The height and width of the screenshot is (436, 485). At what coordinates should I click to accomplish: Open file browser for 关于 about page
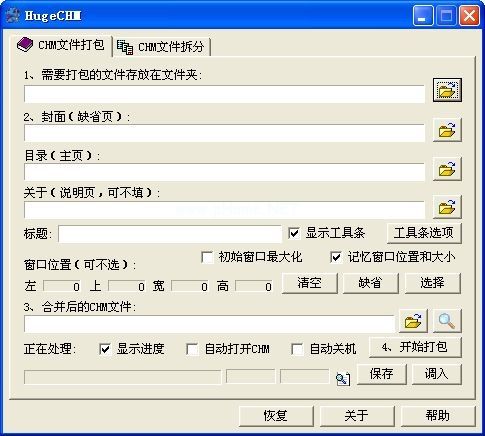click(447, 207)
